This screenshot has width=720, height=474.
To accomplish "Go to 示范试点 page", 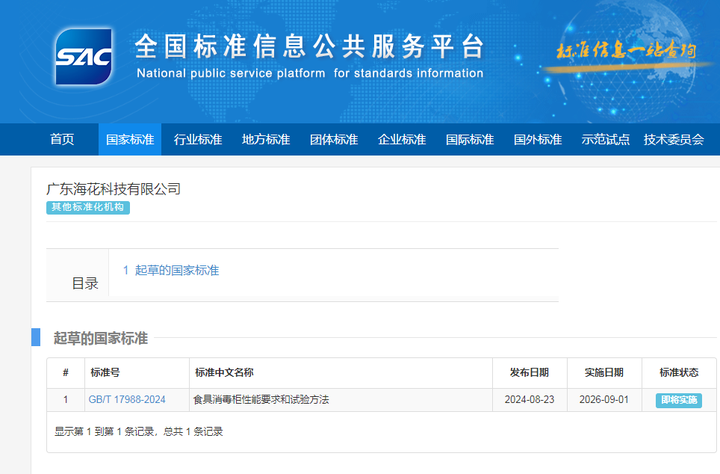I will coord(606,139).
